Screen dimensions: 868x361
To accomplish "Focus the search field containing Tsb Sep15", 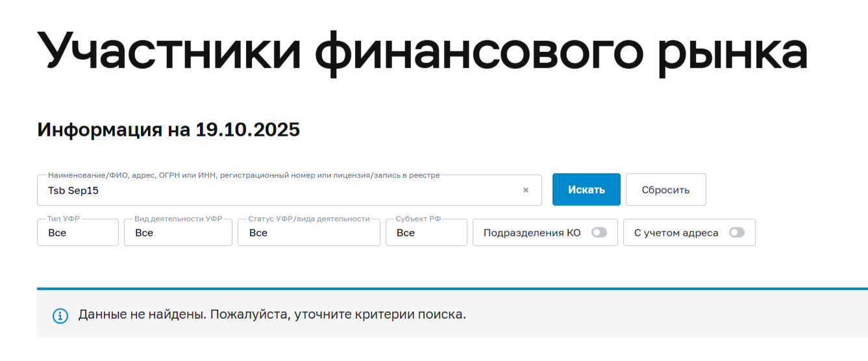I will (x=279, y=191).
